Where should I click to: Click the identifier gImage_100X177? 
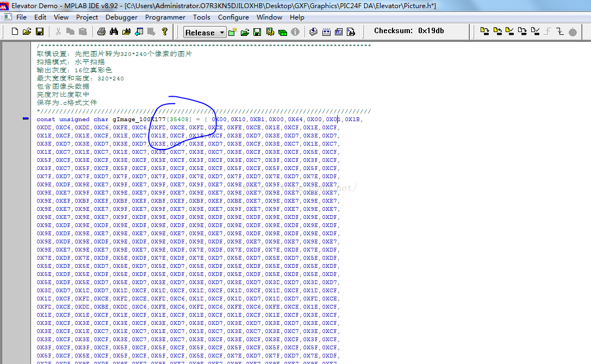(139, 120)
